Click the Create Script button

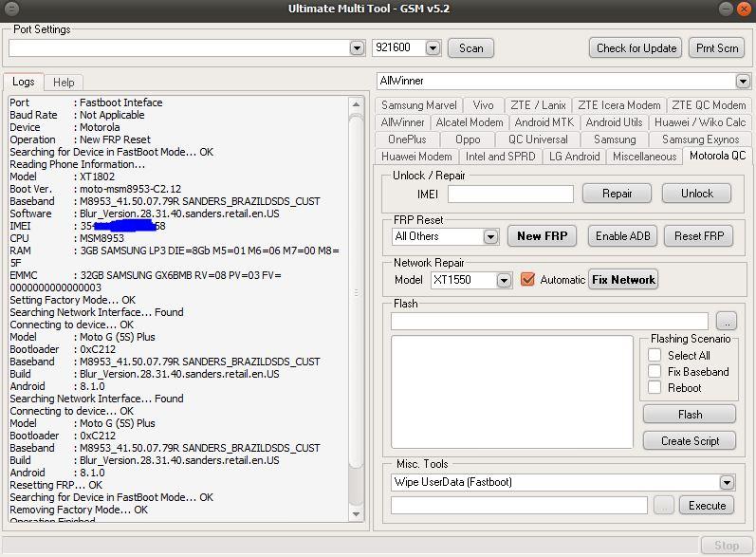pyautogui.click(x=690, y=441)
